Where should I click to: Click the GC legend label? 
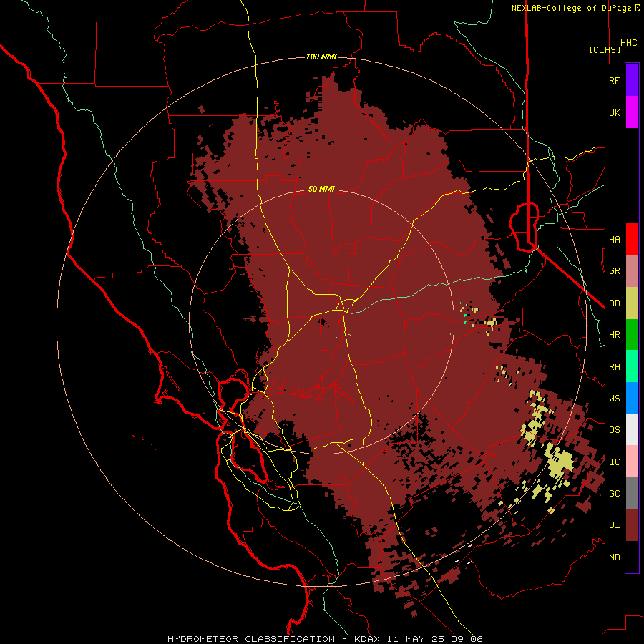614,493
